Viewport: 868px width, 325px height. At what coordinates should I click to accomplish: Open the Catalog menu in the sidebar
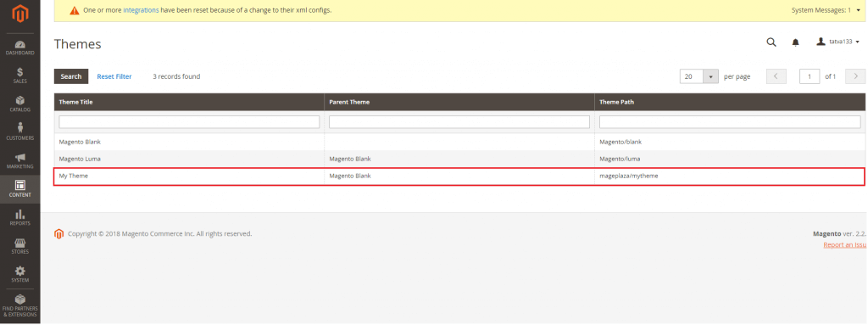pyautogui.click(x=20, y=104)
